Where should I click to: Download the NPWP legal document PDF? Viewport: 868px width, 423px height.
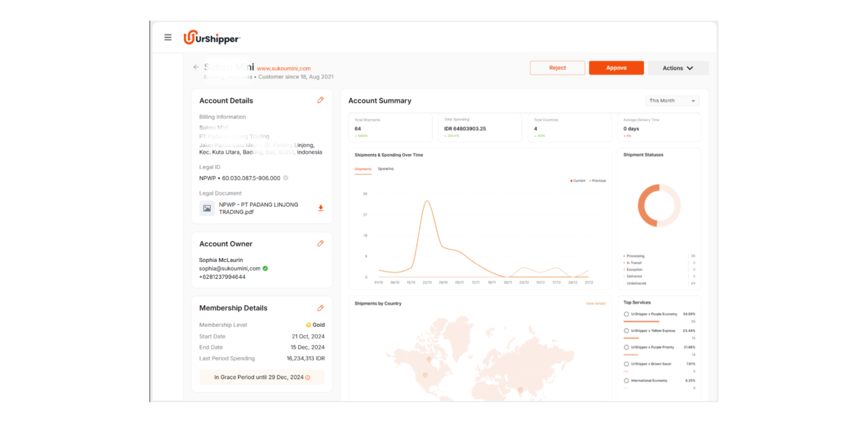point(320,208)
